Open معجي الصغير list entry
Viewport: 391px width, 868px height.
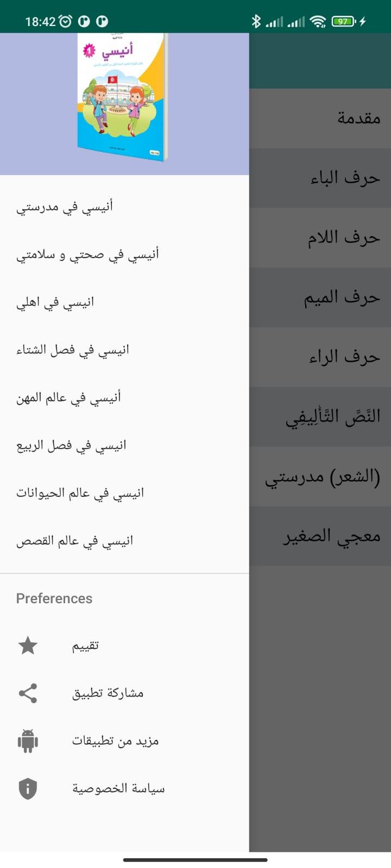coord(320,536)
